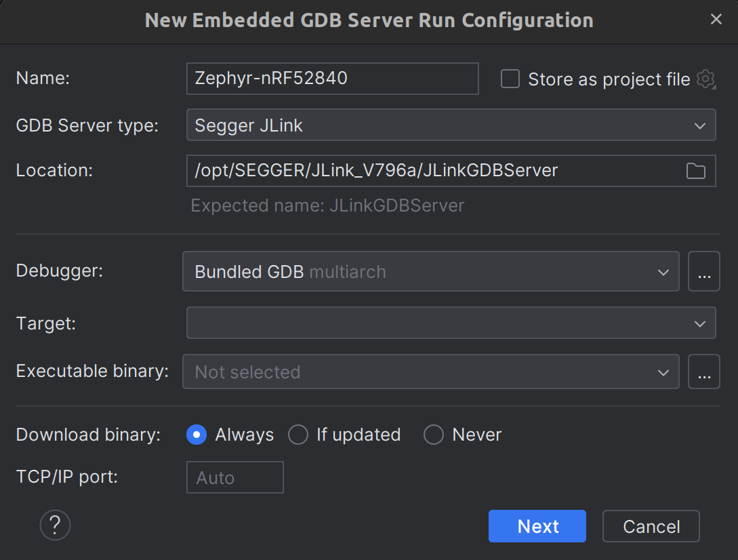Expand the Executable binary dropdown
Viewport: 738px width, 560px height.
[430, 372]
